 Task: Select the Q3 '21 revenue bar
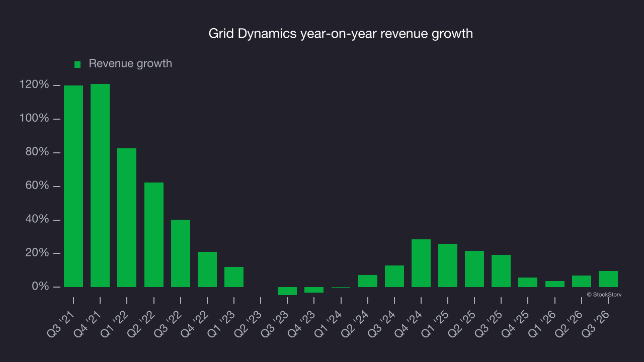pos(73,186)
